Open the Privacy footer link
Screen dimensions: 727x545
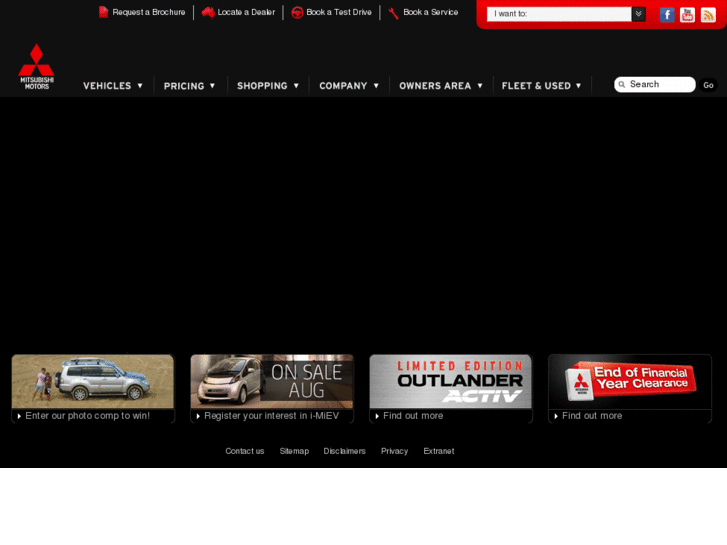(x=395, y=451)
